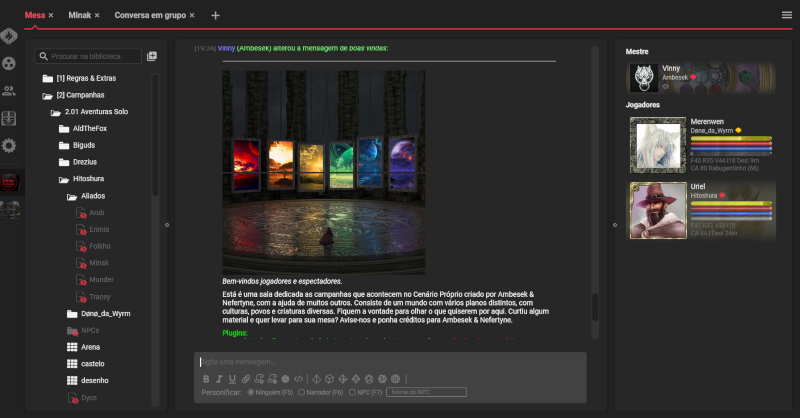The height and width of the screenshot is (418, 800).
Task: Open the Firecast flame logo menu
Action: (9, 36)
